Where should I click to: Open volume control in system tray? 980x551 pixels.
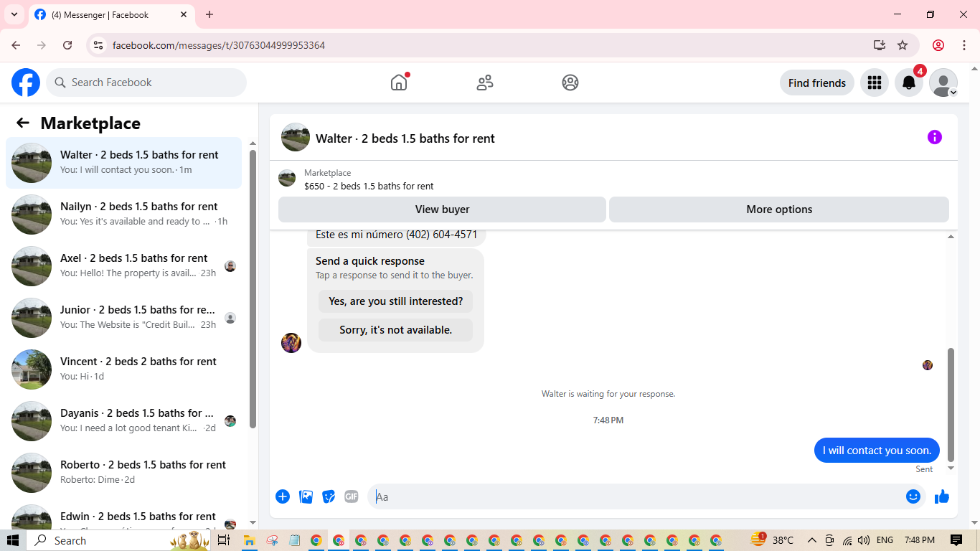[x=864, y=540]
